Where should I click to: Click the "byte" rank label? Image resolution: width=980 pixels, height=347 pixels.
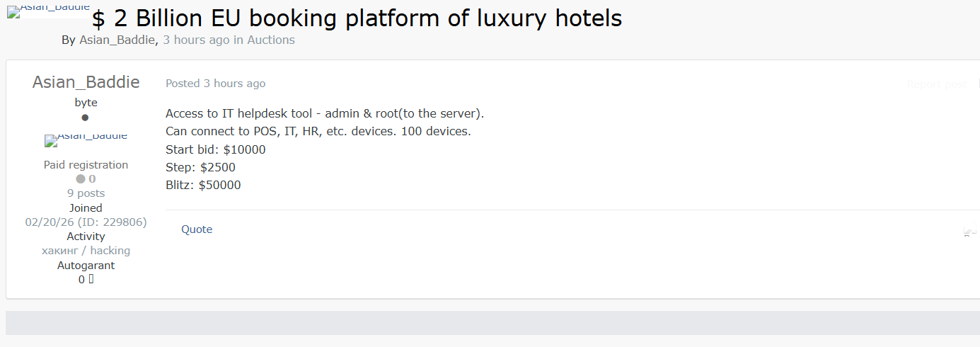[86, 103]
